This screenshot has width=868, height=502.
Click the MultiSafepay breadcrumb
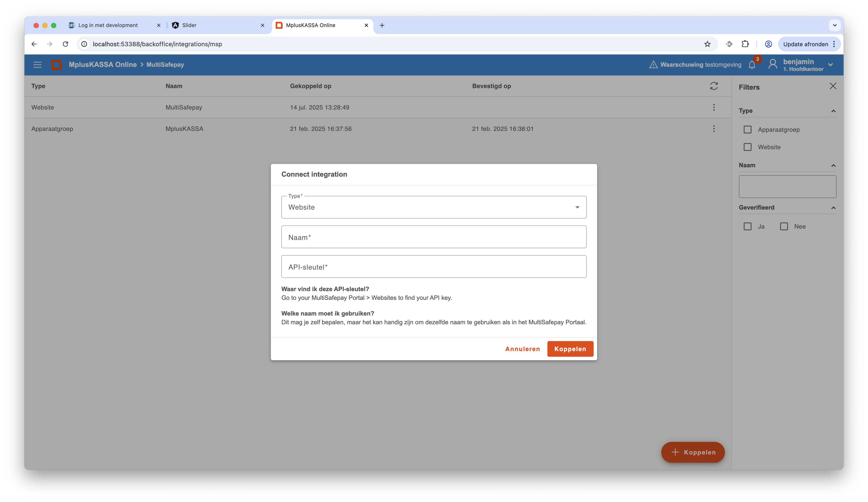click(165, 65)
